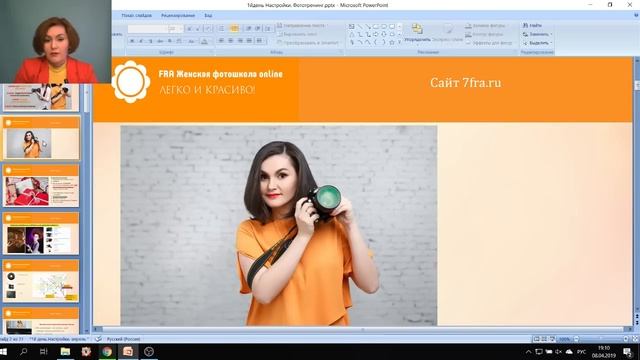Screen dimensions: 640x360
Task: Open Google Chrome from the taskbar
Action: pyautogui.click(x=107, y=351)
